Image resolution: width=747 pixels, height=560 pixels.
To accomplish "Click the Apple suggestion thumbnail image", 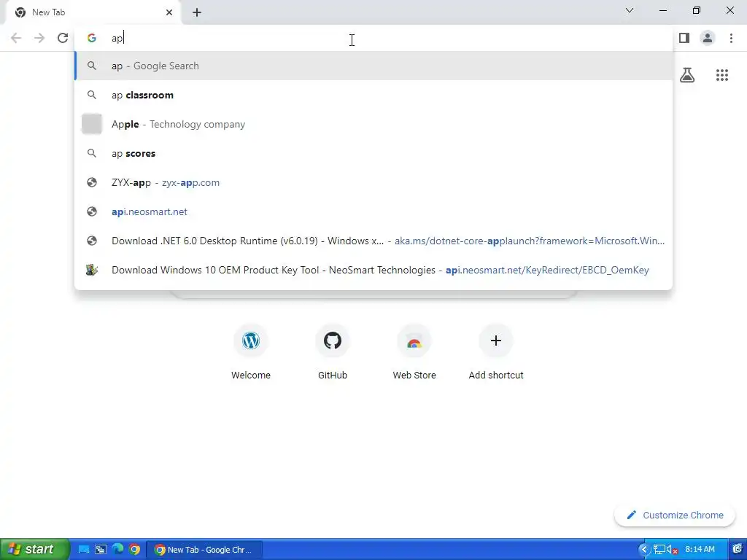I will [x=91, y=124].
